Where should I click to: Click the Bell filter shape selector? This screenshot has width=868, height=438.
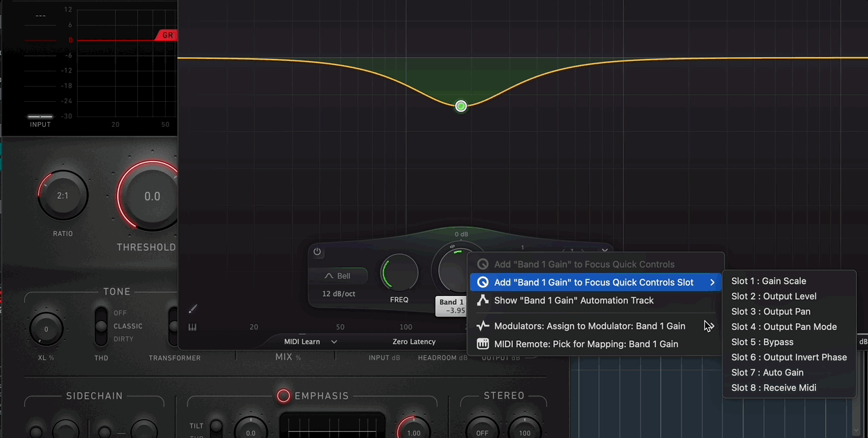pyautogui.click(x=338, y=276)
